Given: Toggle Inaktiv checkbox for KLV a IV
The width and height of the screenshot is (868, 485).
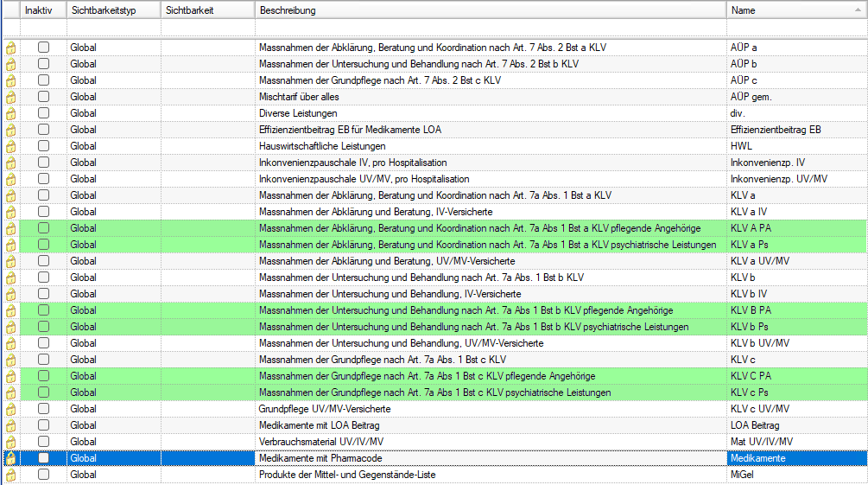Looking at the screenshot, I should click(x=43, y=212).
